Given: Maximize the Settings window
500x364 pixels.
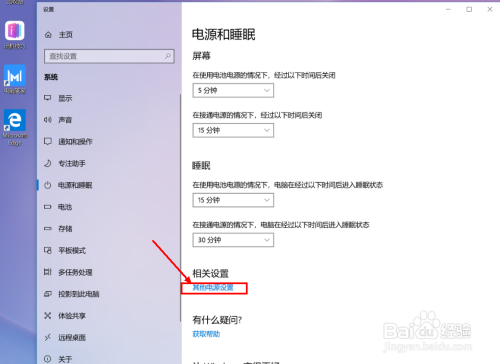Looking at the screenshot, I should [x=469, y=9].
